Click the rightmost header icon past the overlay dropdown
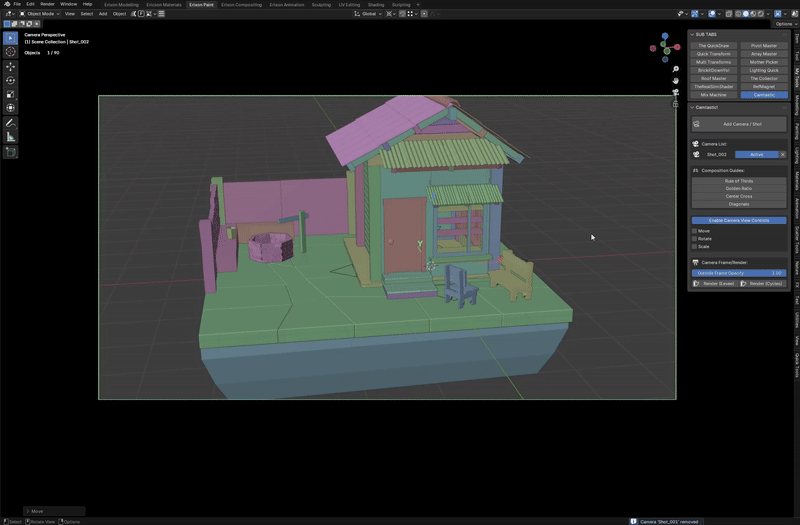This screenshot has height=525, width=800. point(795,14)
